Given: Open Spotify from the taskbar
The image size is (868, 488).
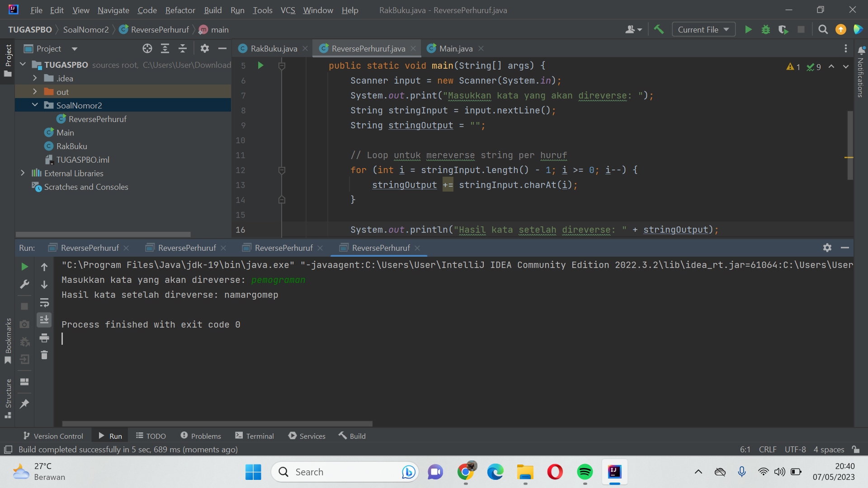Looking at the screenshot, I should (x=585, y=472).
